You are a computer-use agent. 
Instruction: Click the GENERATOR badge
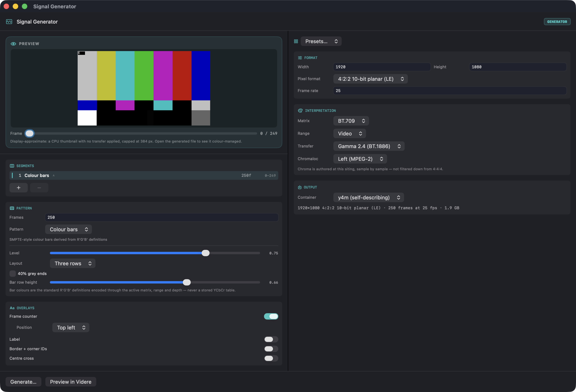pyautogui.click(x=557, y=22)
